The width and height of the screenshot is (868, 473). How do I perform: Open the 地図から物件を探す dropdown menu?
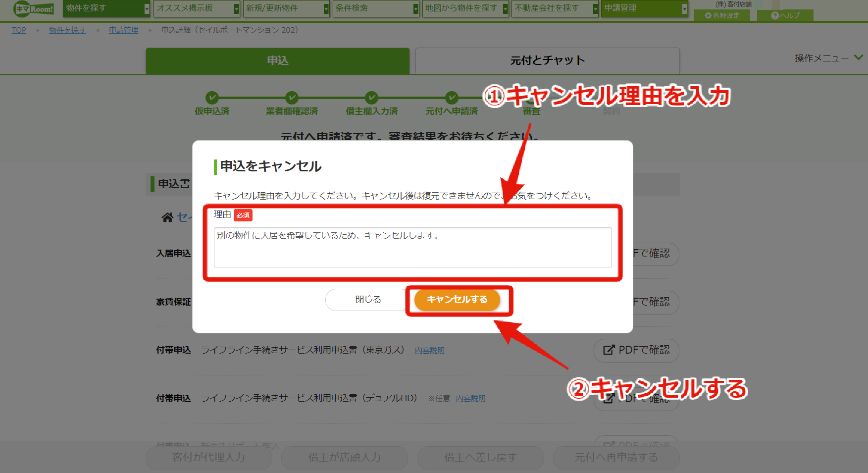(x=465, y=8)
